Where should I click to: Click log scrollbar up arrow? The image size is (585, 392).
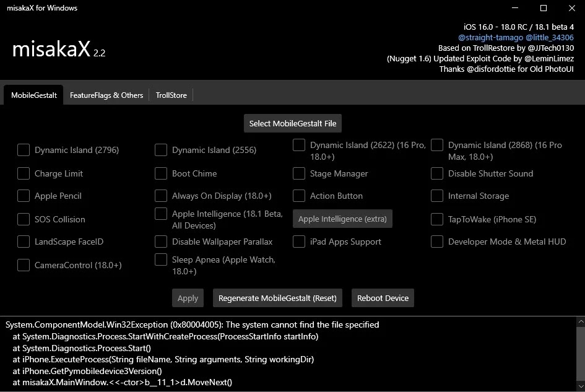coord(581,321)
